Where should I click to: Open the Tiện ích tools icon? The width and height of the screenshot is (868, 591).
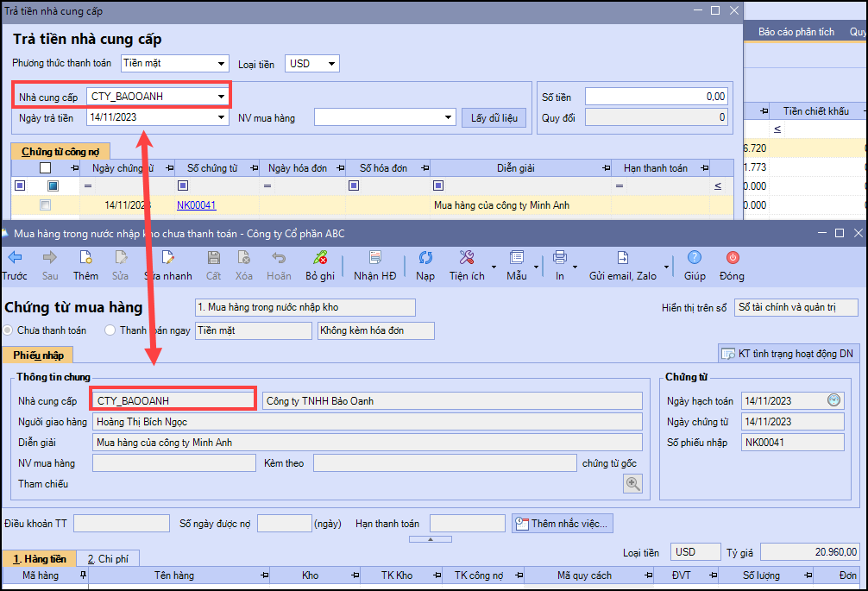[x=467, y=258]
